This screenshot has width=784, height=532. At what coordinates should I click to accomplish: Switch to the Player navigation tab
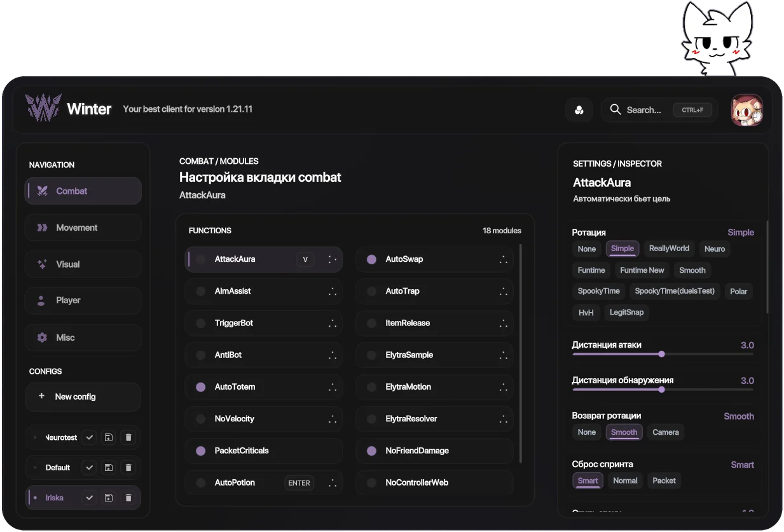tap(83, 300)
